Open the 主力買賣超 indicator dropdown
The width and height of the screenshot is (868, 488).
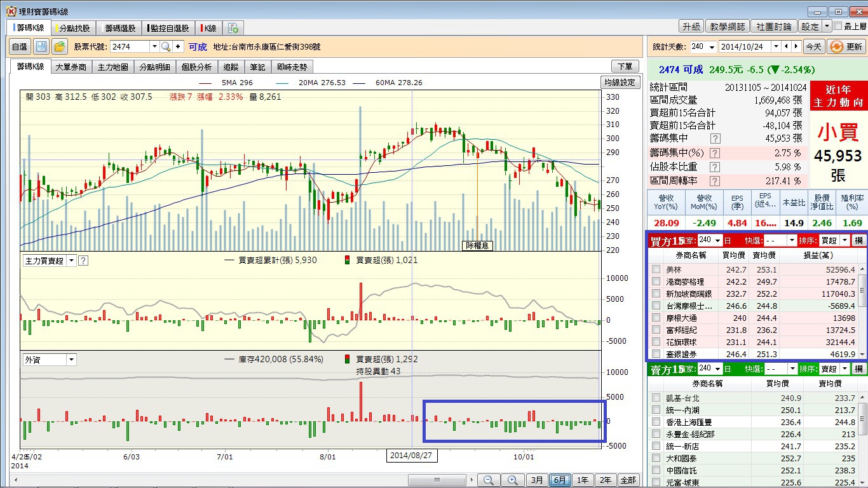click(71, 261)
